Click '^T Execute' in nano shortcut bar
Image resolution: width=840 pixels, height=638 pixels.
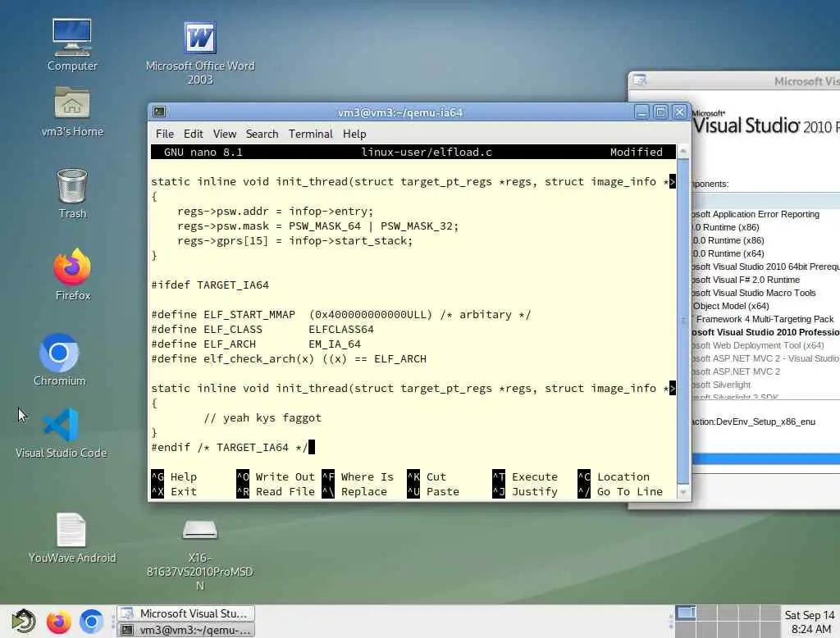pos(525,476)
